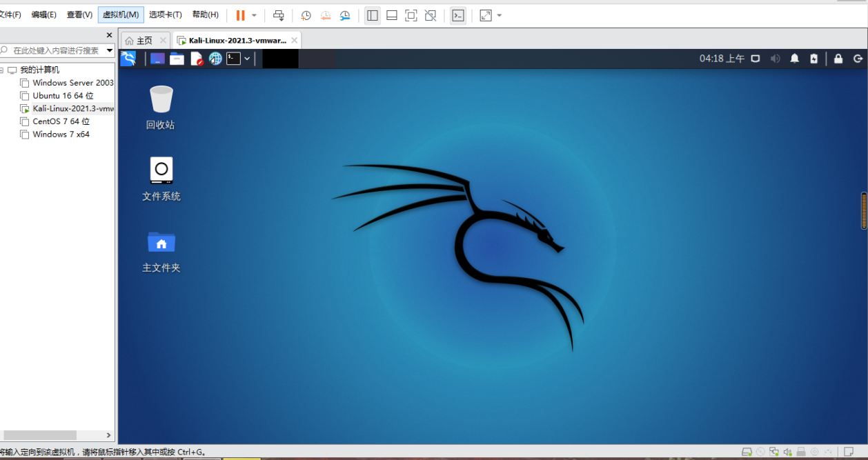This screenshot has width=868, height=460.
Task: Click the logout icon in Kali panel
Action: click(858, 59)
